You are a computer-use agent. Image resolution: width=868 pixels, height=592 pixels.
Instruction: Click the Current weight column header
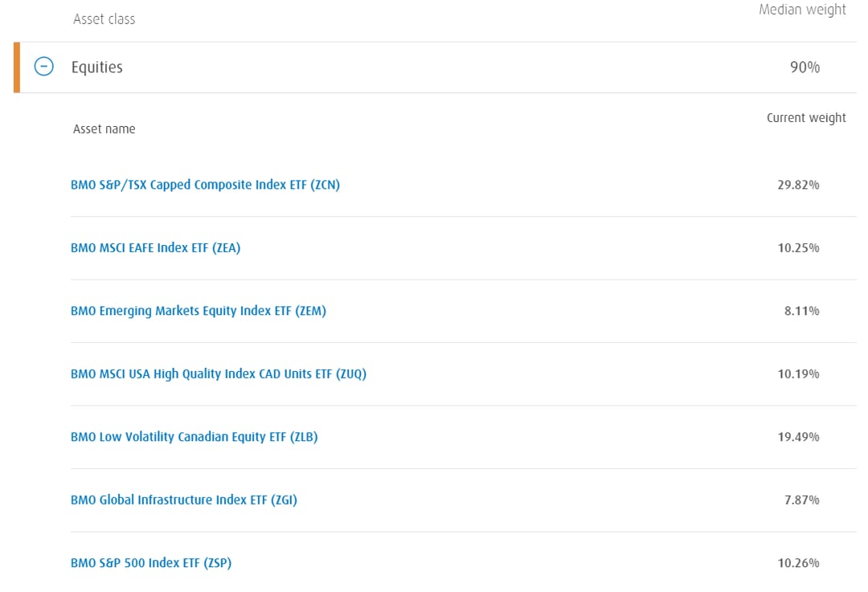tap(806, 118)
